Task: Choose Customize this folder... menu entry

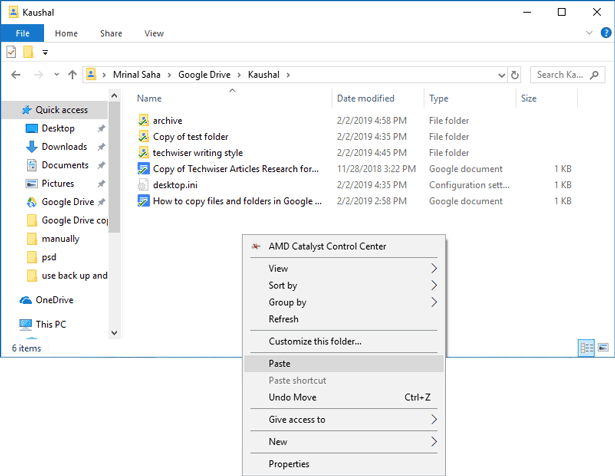Action: [344, 342]
